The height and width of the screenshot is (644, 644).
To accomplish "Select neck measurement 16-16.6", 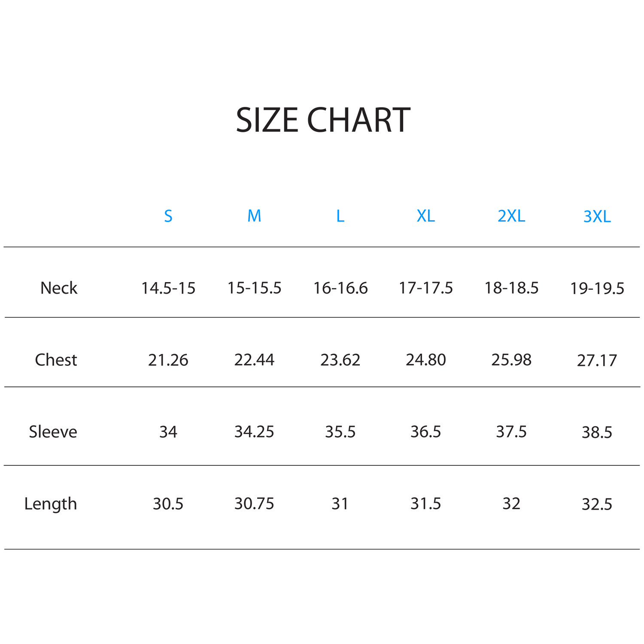I will [340, 288].
